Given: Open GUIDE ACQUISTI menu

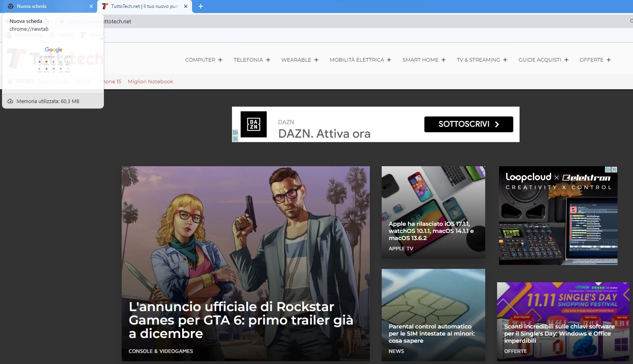Looking at the screenshot, I should pyautogui.click(x=543, y=60).
